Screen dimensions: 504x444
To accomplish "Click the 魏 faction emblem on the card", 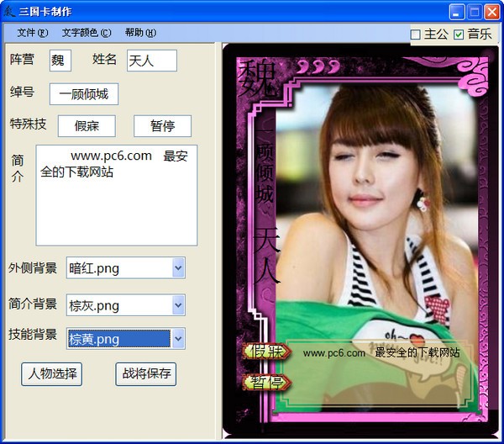I will point(259,80).
